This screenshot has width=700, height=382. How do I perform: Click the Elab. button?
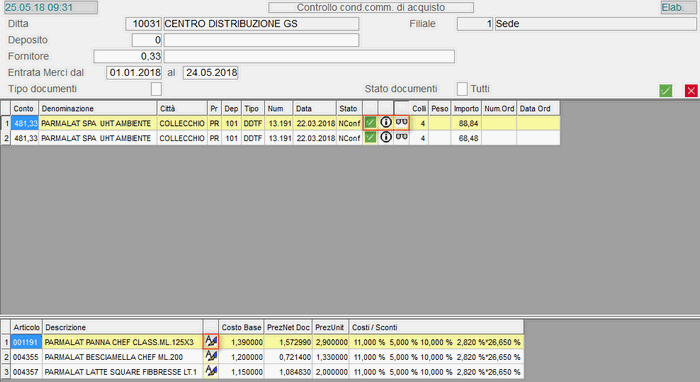point(678,8)
